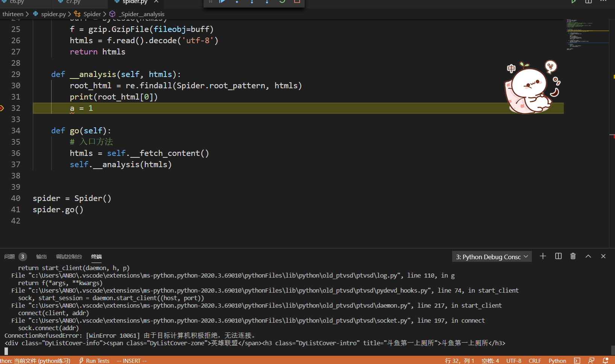Click line number 34 in the gutter
Image resolution: width=615 pixels, height=364 pixels.
16,131
